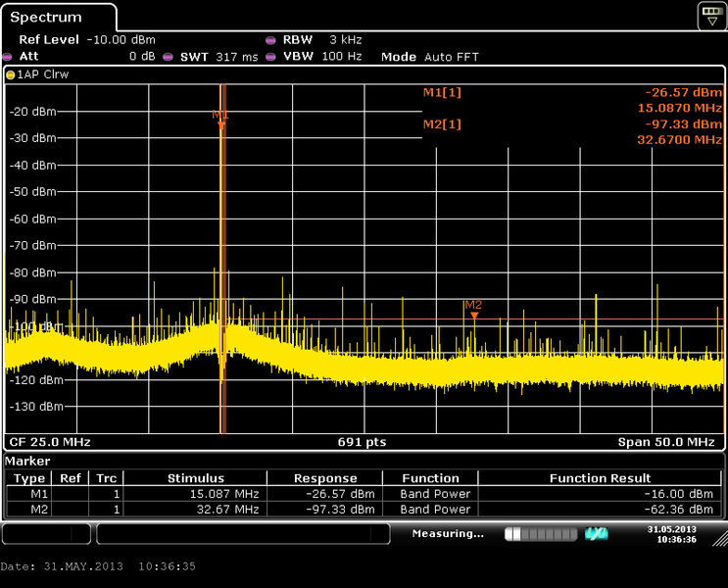The height and width of the screenshot is (588, 728).
Task: Click the purple dot next to RBW
Action: point(270,40)
